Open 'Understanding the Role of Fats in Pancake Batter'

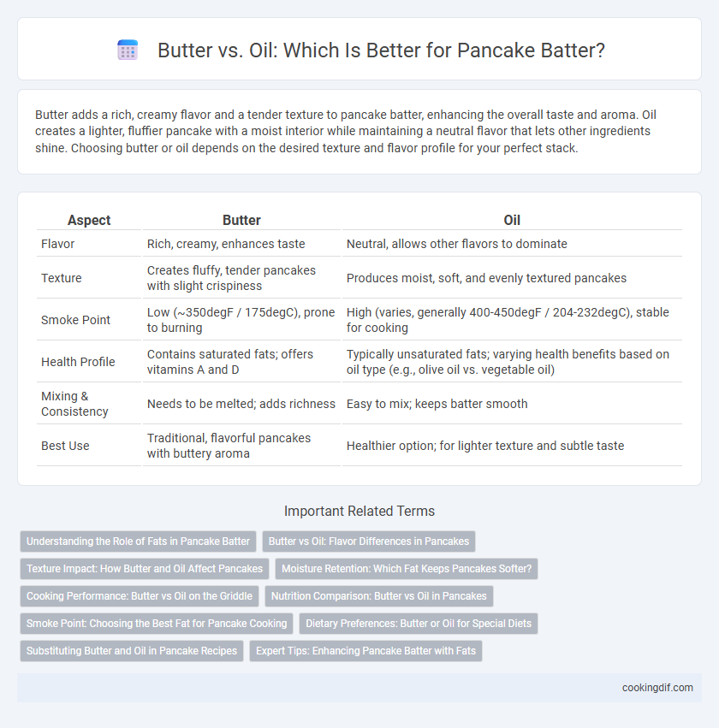coord(138,542)
